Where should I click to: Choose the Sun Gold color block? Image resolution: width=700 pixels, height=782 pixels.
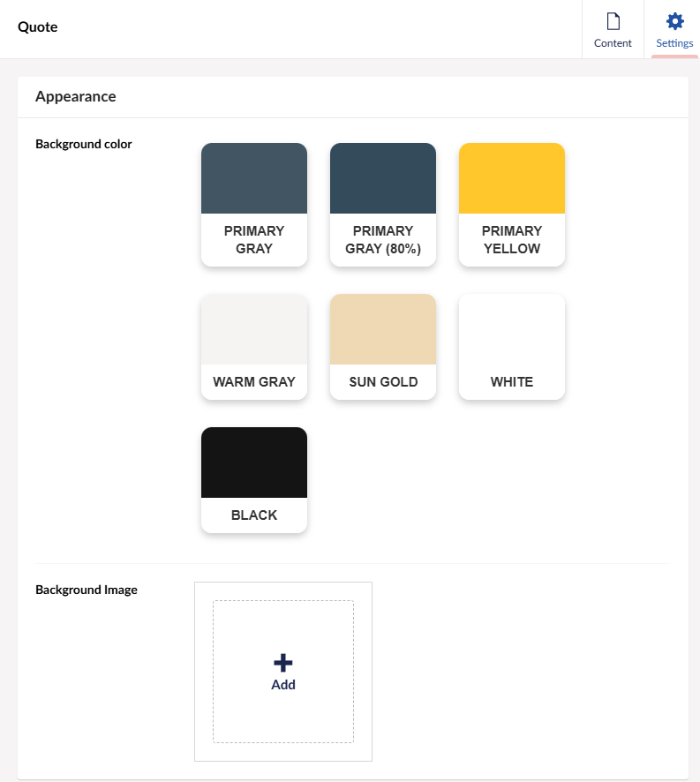point(383,330)
